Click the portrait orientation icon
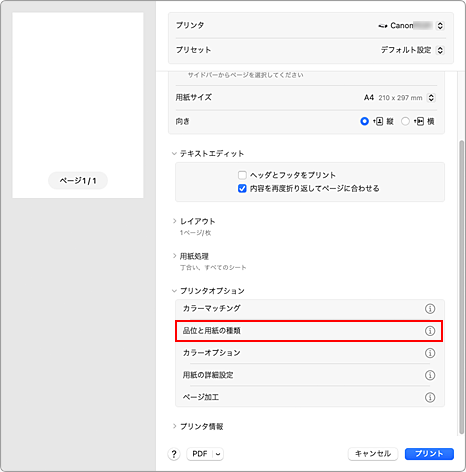 point(378,121)
